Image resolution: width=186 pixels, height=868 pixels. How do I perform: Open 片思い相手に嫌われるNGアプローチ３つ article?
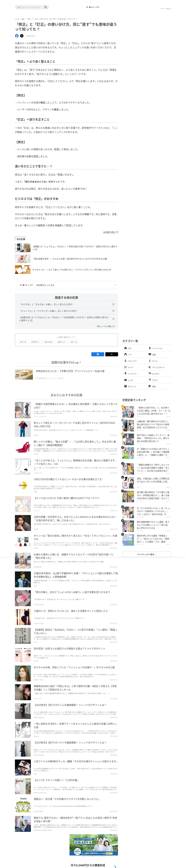pyautogui.click(x=66, y=498)
